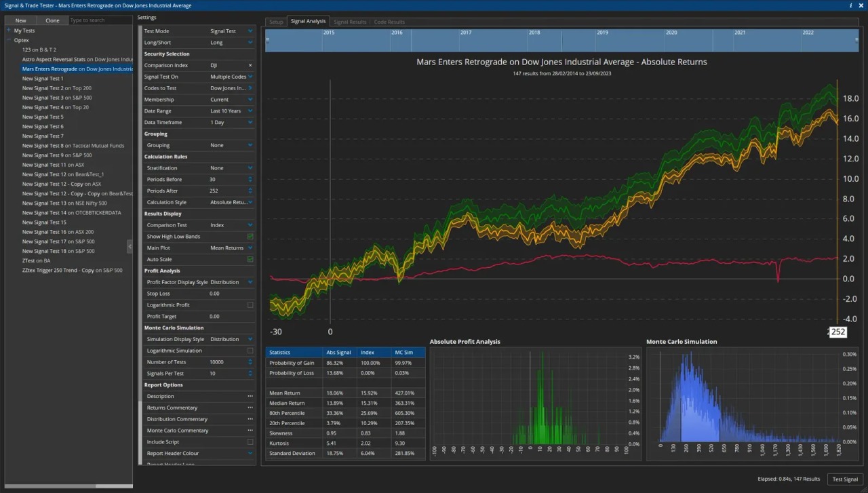Select Signal Analysis tab

tap(309, 21)
